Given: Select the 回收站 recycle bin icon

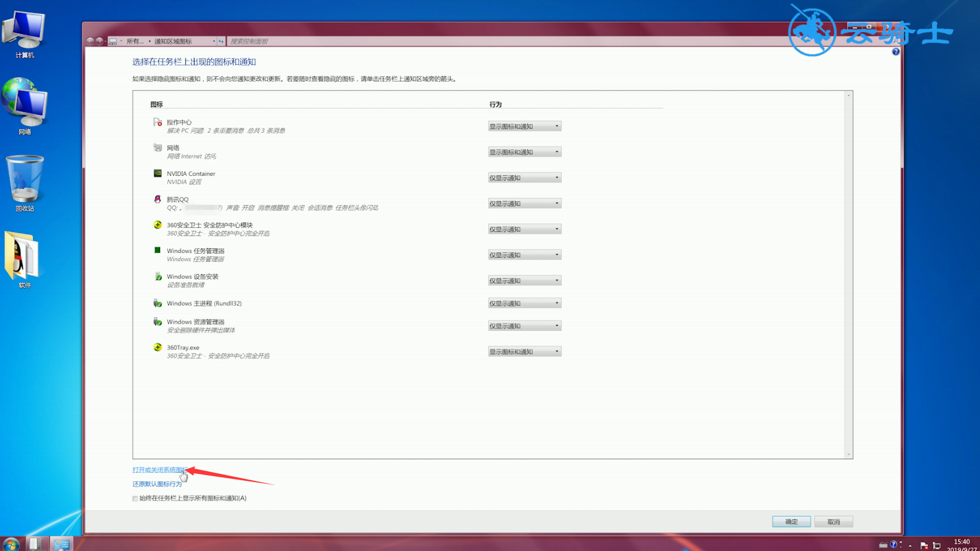Looking at the screenshot, I should point(25,183).
